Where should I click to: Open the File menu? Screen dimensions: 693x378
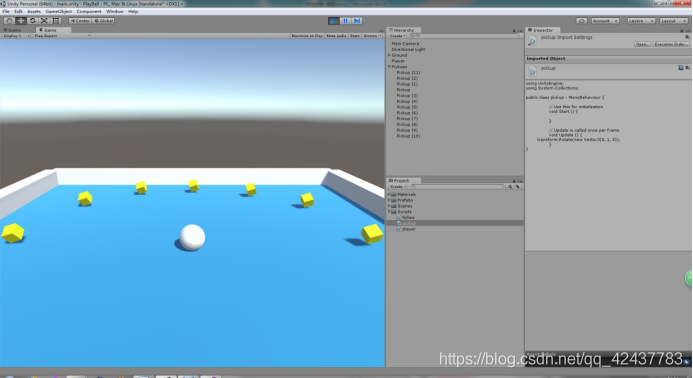(6, 11)
